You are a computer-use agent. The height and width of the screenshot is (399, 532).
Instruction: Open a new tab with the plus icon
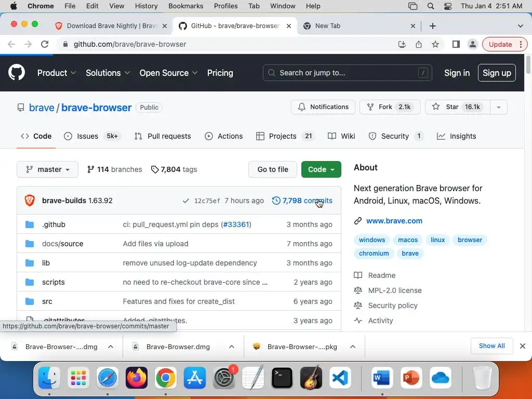[x=433, y=26]
